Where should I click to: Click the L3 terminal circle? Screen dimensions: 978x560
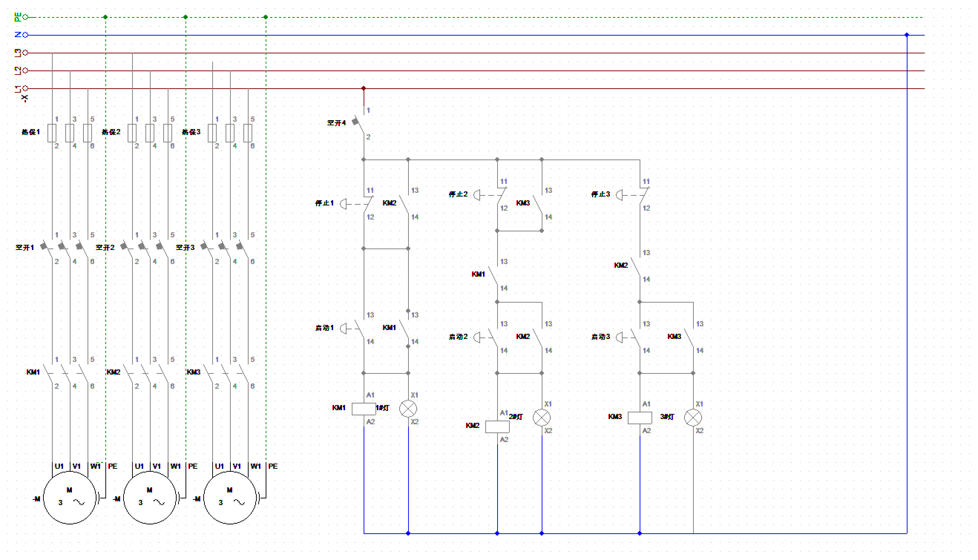click(25, 53)
